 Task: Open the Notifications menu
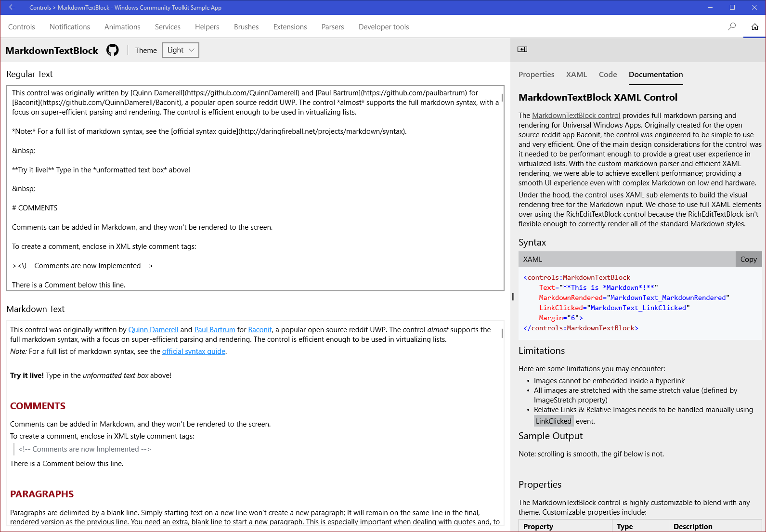(x=70, y=27)
